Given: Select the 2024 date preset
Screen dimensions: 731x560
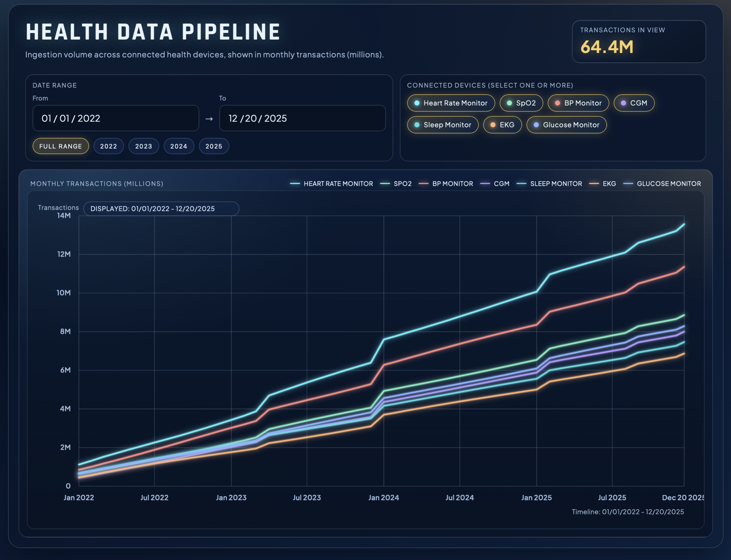Looking at the screenshot, I should (179, 146).
